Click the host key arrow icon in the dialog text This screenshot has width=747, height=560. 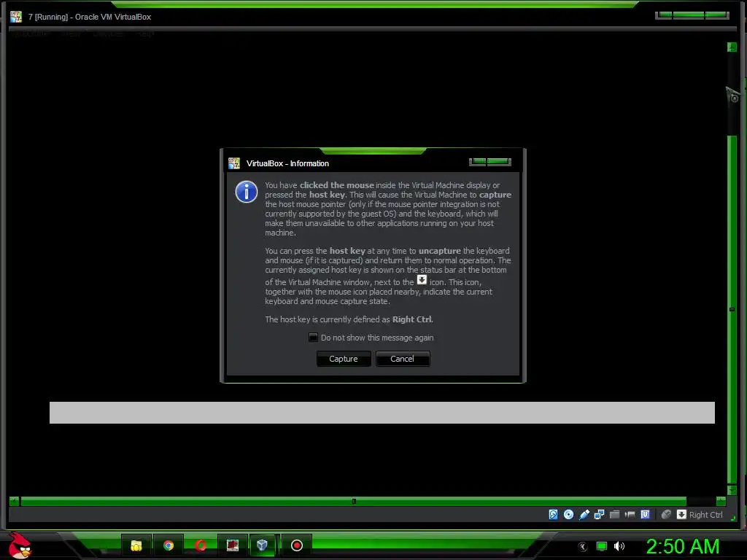(422, 280)
